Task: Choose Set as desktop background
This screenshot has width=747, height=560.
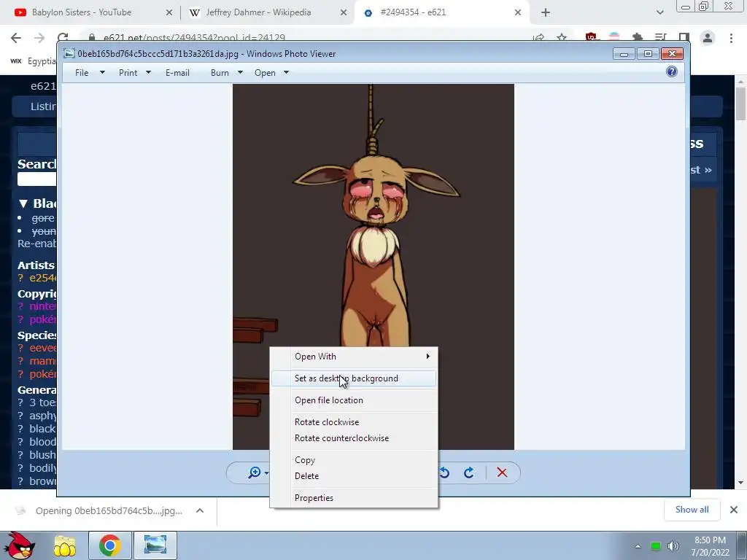Action: pyautogui.click(x=354, y=378)
